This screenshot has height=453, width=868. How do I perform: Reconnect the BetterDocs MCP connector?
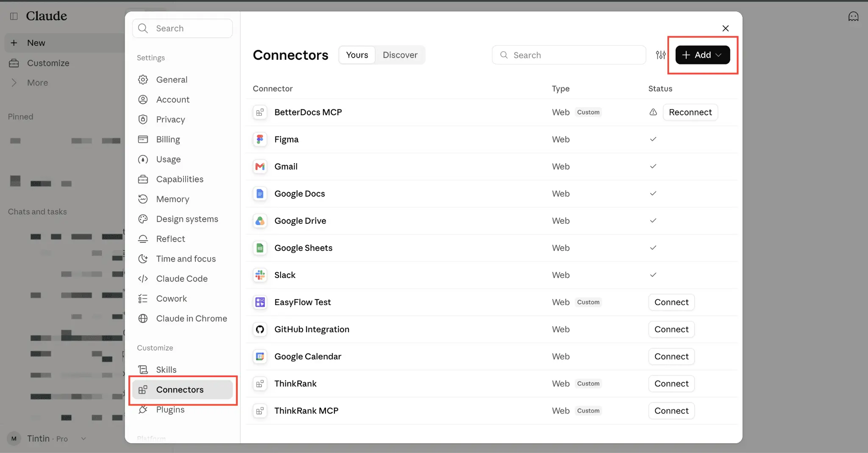(690, 112)
